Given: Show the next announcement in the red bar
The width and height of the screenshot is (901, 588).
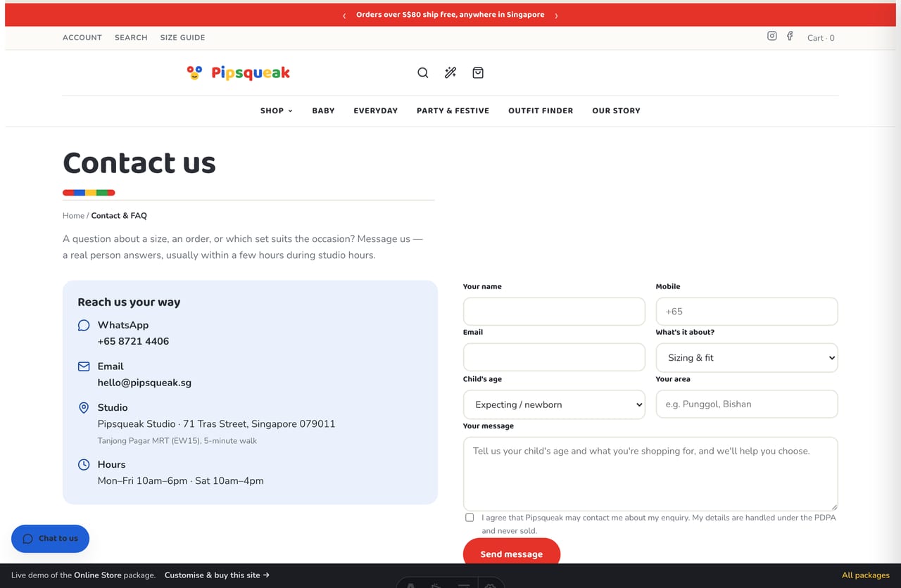Looking at the screenshot, I should (556, 15).
